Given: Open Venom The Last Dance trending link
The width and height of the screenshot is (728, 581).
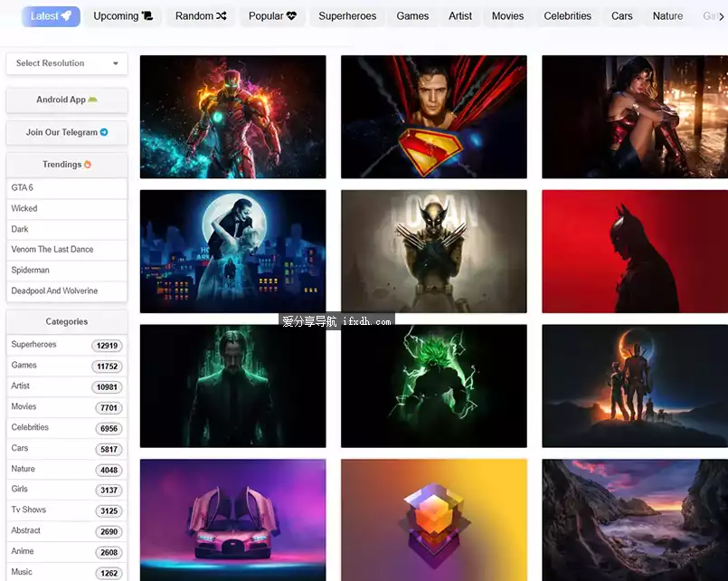Looking at the screenshot, I should click(x=52, y=249).
